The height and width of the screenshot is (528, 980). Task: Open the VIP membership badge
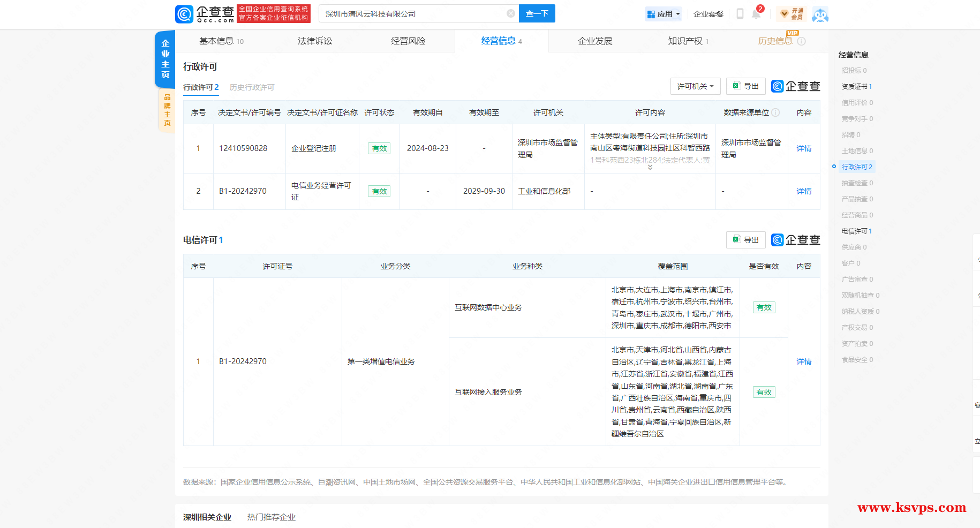click(791, 14)
